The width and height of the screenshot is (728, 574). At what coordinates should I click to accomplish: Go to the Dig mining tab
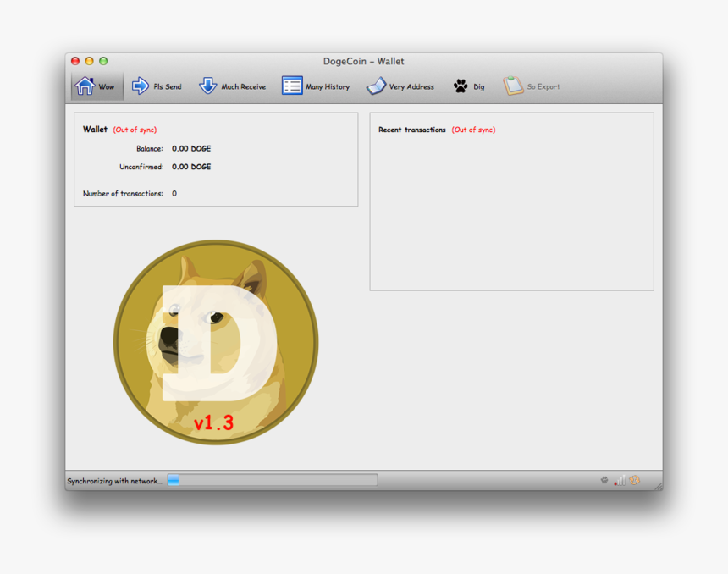tap(469, 86)
